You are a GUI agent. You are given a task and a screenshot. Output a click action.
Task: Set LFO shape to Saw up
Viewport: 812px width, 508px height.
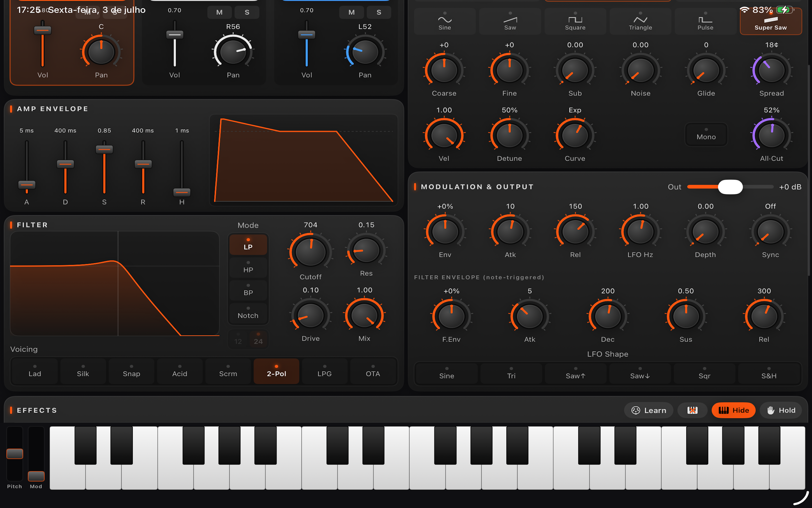click(x=575, y=373)
